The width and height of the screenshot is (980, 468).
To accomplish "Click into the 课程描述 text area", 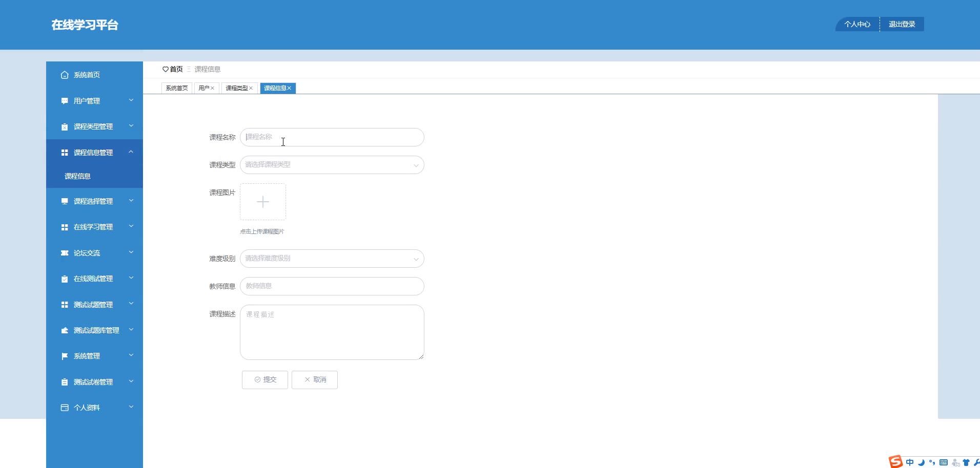I will coord(332,332).
